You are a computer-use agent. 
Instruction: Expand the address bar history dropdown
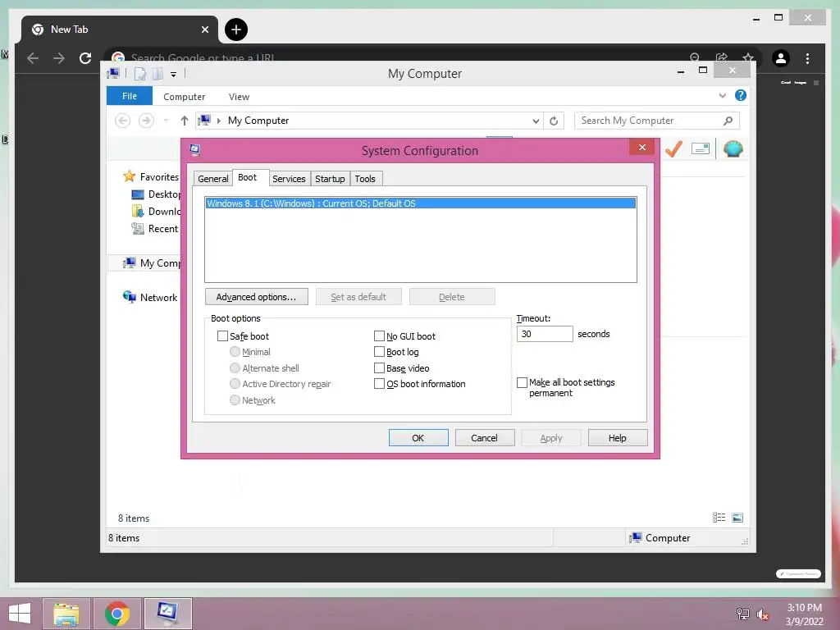pos(536,121)
